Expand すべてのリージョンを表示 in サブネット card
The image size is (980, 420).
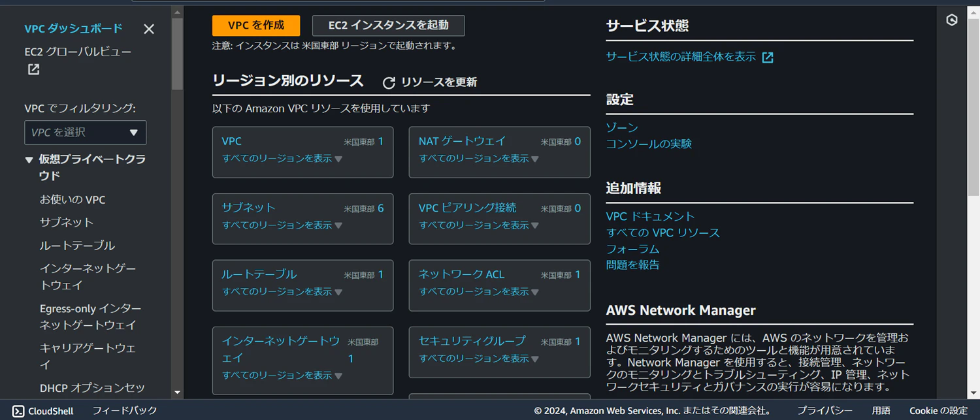[282, 225]
